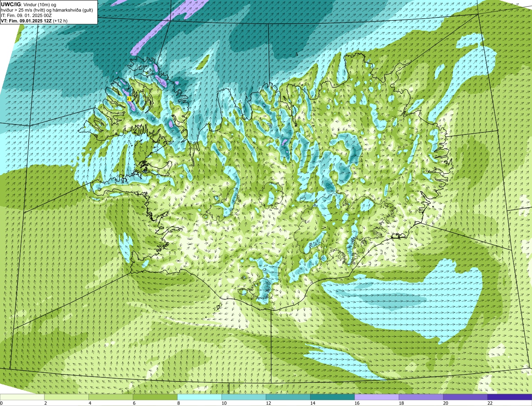Viewport: 532px width, 406px height.
Task: Select the 18–20 m/s medium purple swatch
Action: tap(421, 397)
